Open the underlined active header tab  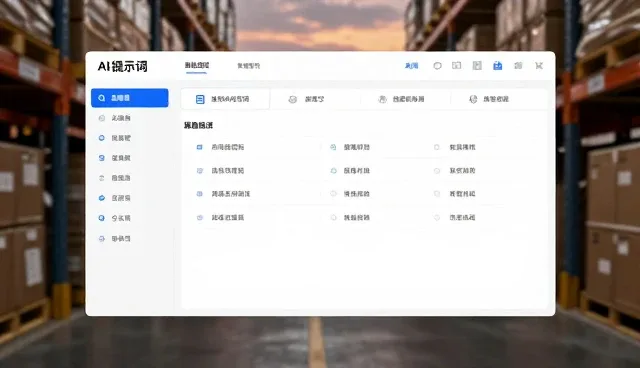[197, 65]
